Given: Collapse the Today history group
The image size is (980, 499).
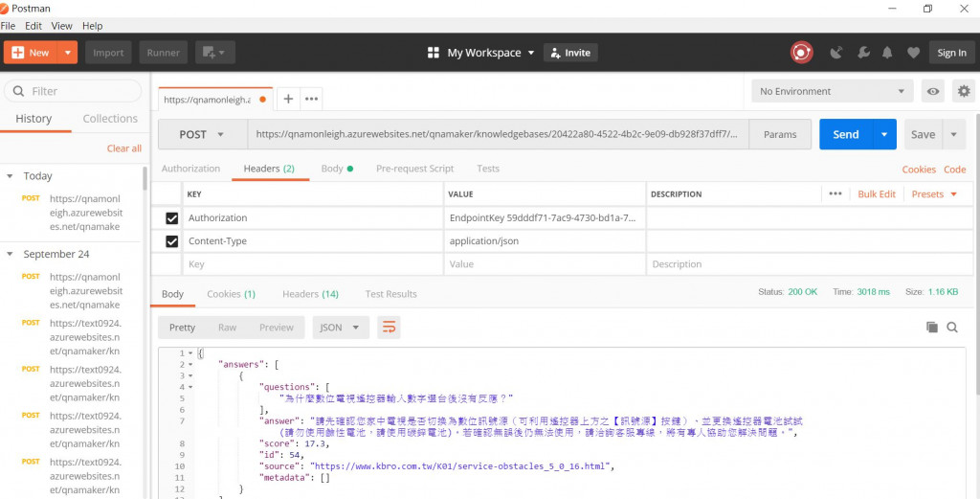Looking at the screenshot, I should pos(10,176).
